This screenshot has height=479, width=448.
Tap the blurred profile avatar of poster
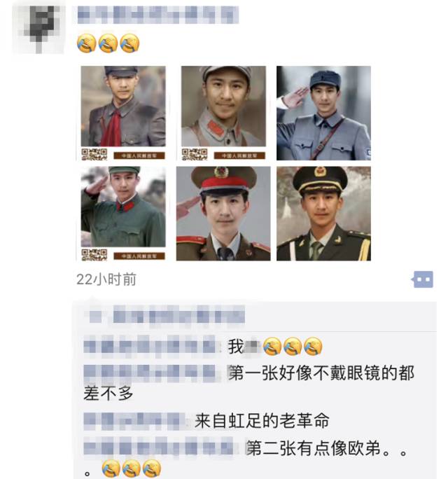pyautogui.click(x=38, y=28)
